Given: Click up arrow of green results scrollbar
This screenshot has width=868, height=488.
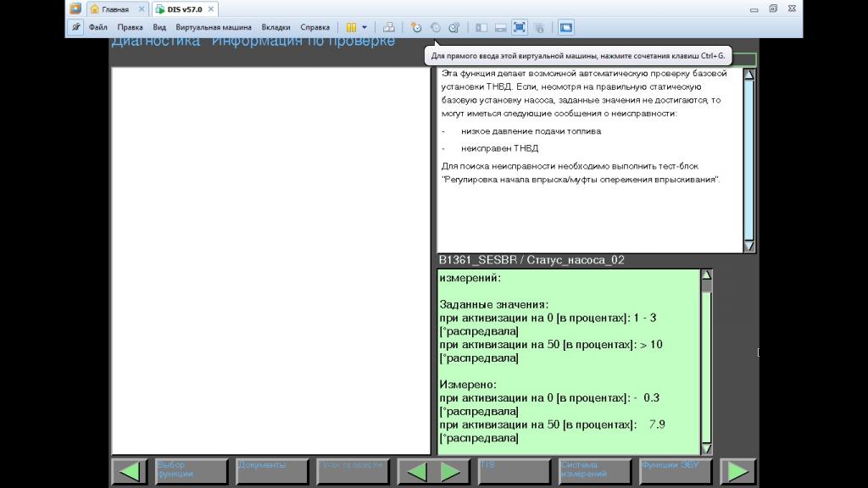Looking at the screenshot, I should click(x=706, y=275).
